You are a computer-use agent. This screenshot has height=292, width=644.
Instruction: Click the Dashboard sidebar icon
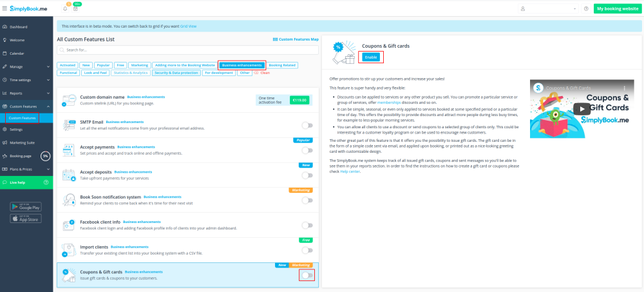pyautogui.click(x=5, y=27)
